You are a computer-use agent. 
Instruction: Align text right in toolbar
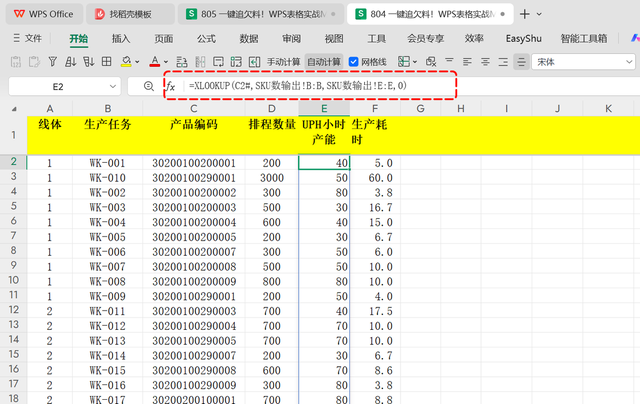point(503,62)
